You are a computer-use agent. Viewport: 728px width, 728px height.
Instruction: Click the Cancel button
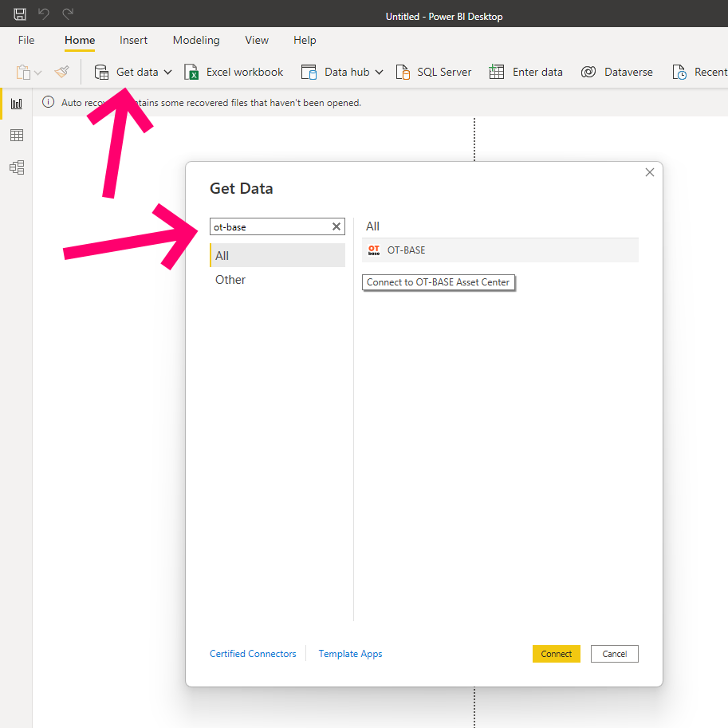coord(614,654)
